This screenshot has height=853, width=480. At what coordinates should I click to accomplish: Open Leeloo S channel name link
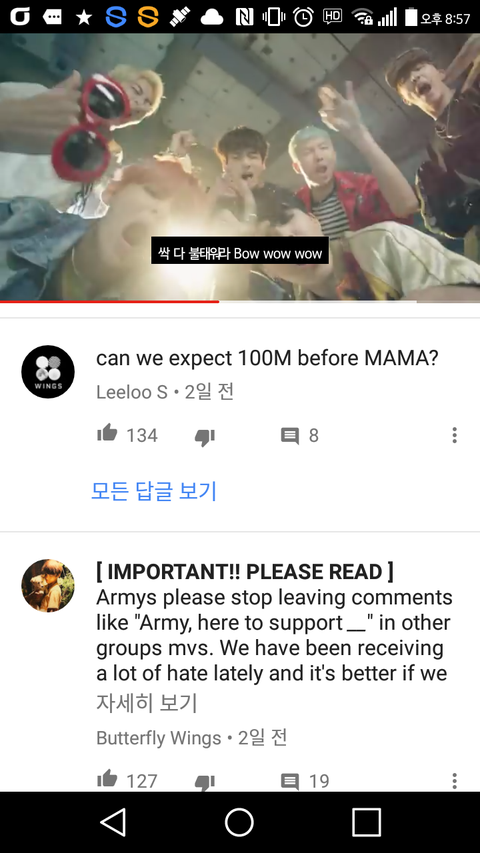pyautogui.click(x=132, y=392)
